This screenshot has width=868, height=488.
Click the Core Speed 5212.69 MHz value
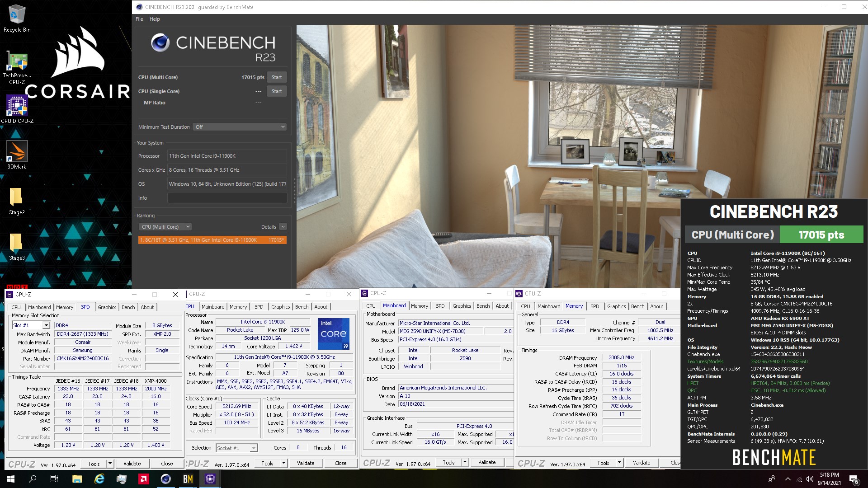pos(238,406)
